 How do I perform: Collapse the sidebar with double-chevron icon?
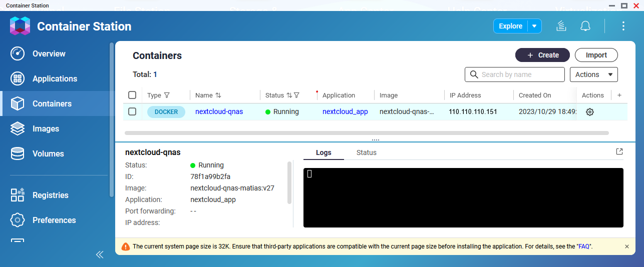[x=100, y=254]
